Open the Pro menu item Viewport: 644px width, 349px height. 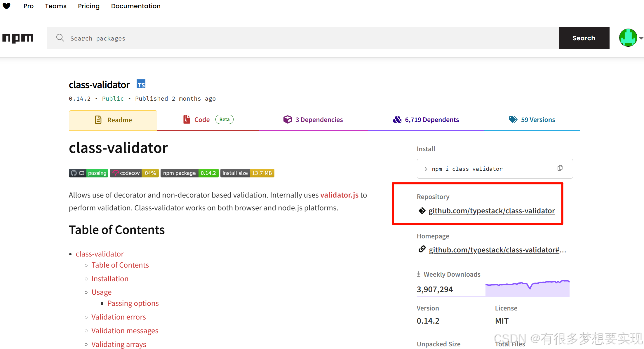click(x=29, y=6)
